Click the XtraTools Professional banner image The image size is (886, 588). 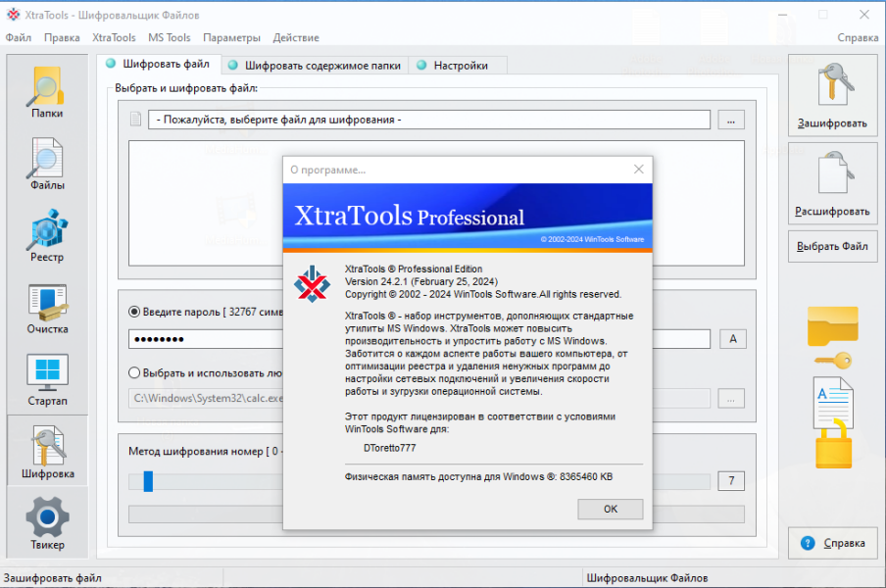tap(468, 218)
